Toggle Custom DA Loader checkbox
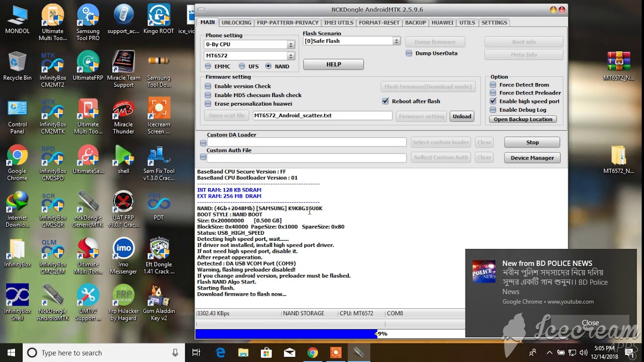 tap(203, 143)
